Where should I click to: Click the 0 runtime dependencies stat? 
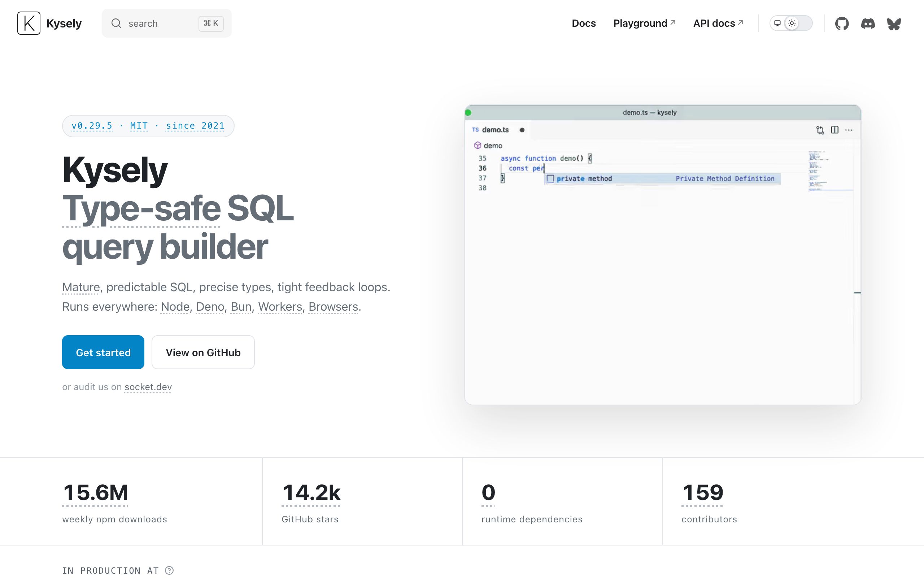488,493
